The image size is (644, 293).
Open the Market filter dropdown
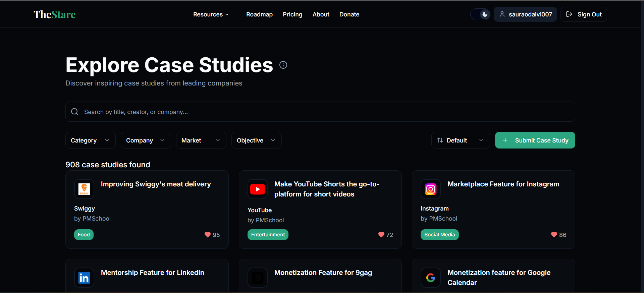click(x=201, y=140)
